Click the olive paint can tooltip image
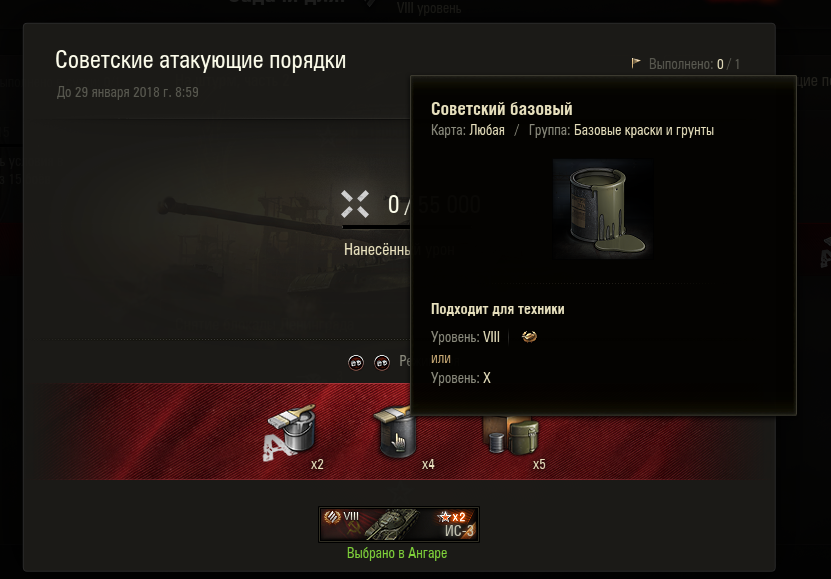The width and height of the screenshot is (831, 579). click(x=603, y=209)
